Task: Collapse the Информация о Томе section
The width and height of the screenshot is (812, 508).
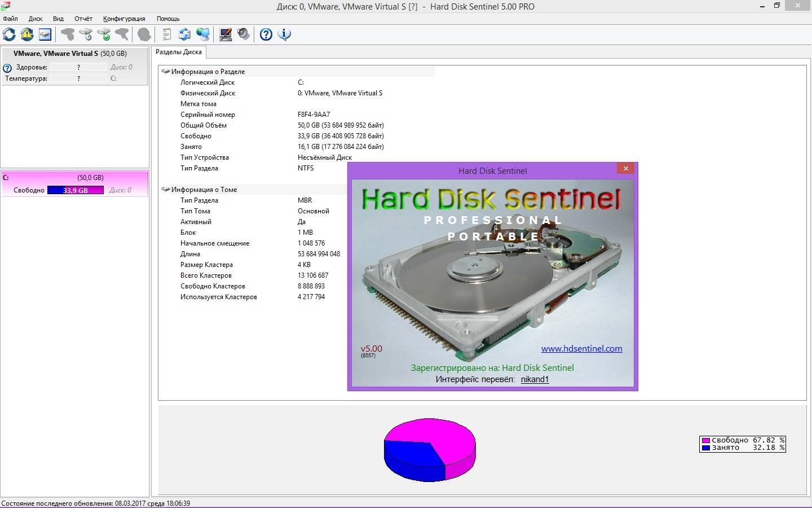Action: pyautogui.click(x=166, y=190)
